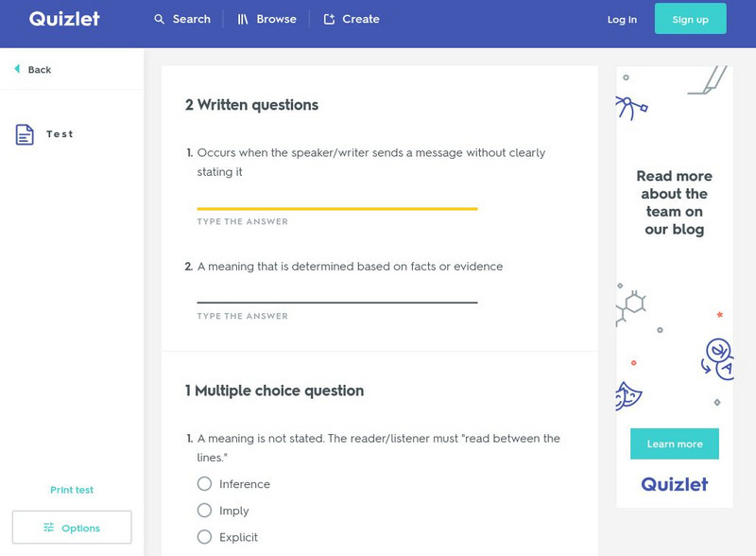This screenshot has width=756, height=556.
Task: Click Learn more button in ad
Action: [674, 443]
